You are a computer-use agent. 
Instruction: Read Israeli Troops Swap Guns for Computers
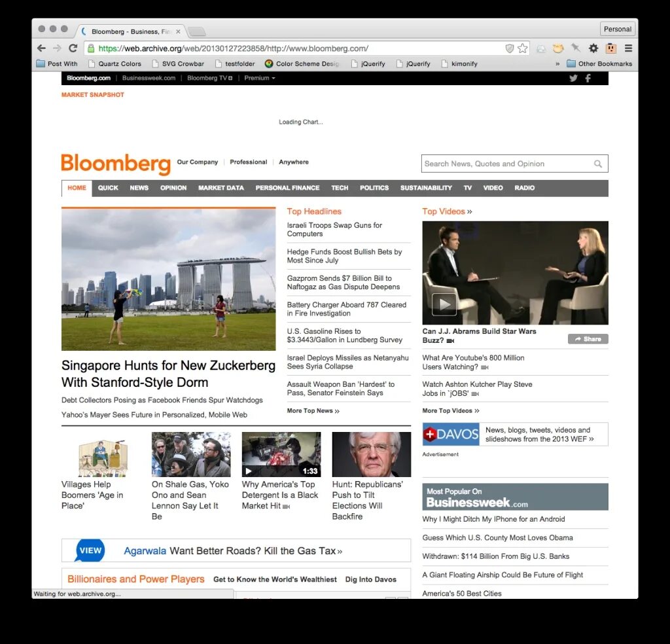pyautogui.click(x=334, y=230)
